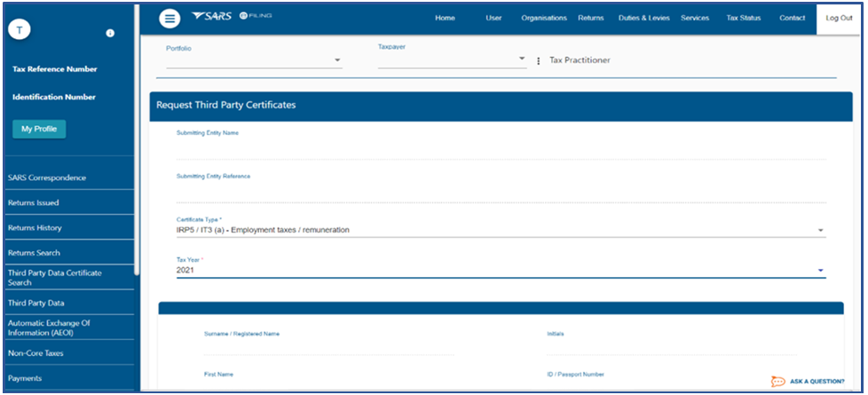Go to Tax Status tab
The height and width of the screenshot is (395, 868).
tap(743, 19)
